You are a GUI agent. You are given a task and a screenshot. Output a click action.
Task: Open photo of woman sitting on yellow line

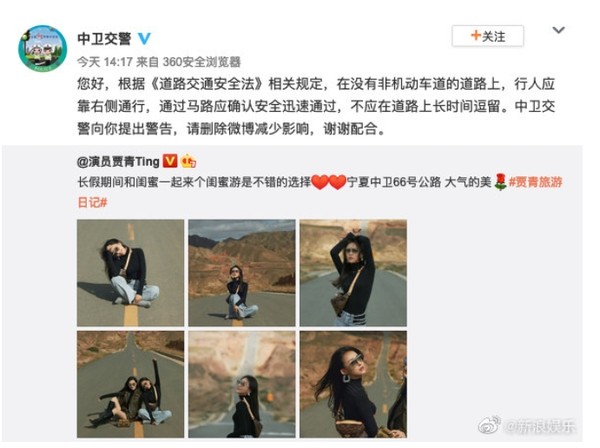[x=130, y=273]
